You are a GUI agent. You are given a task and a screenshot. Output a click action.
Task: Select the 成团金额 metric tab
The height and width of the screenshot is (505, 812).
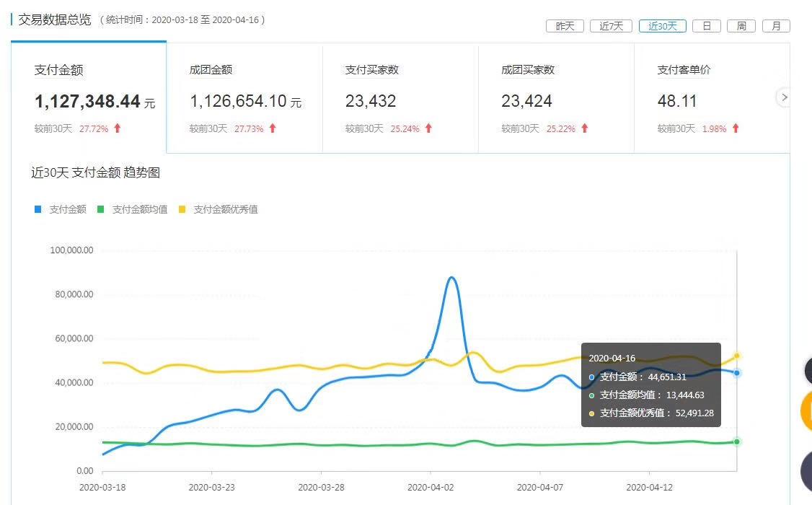coord(244,98)
